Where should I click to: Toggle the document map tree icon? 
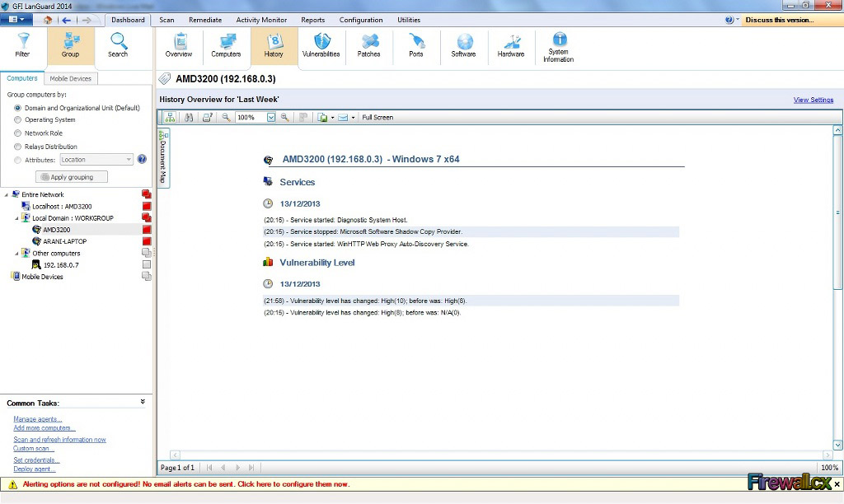pos(170,117)
